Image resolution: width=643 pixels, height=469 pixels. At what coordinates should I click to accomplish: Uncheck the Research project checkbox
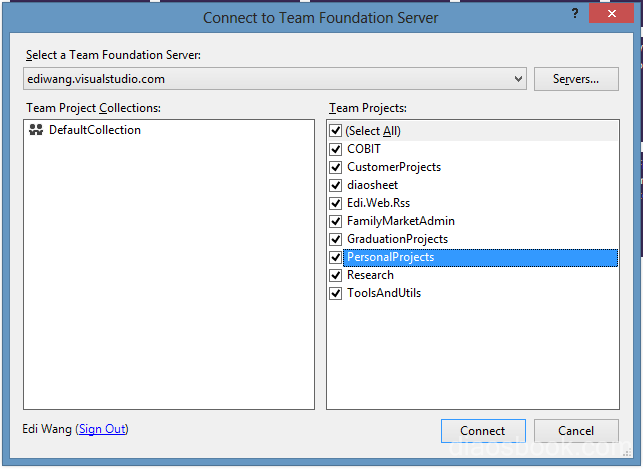click(x=335, y=275)
